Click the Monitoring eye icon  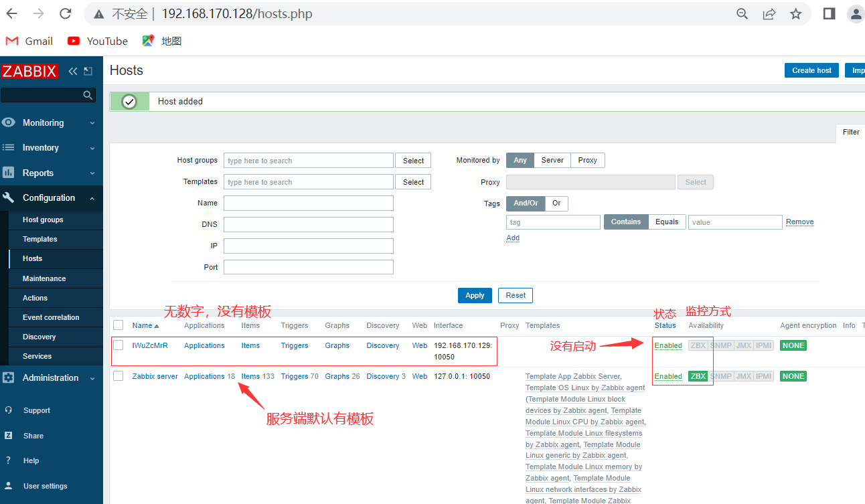click(9, 122)
